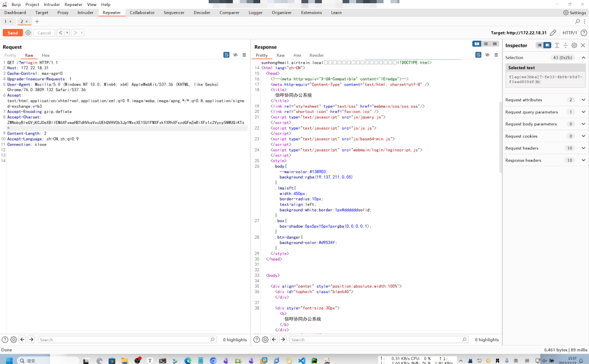This screenshot has height=364, width=589.
Task: Open the Intruder menu in menu bar
Action: click(52, 4)
